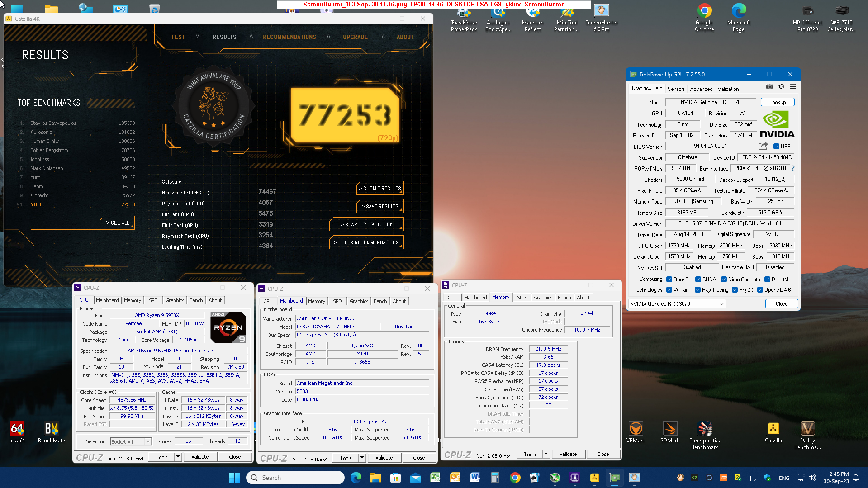
Task: Open Microsoft Store from the taskbar
Action: click(395, 478)
